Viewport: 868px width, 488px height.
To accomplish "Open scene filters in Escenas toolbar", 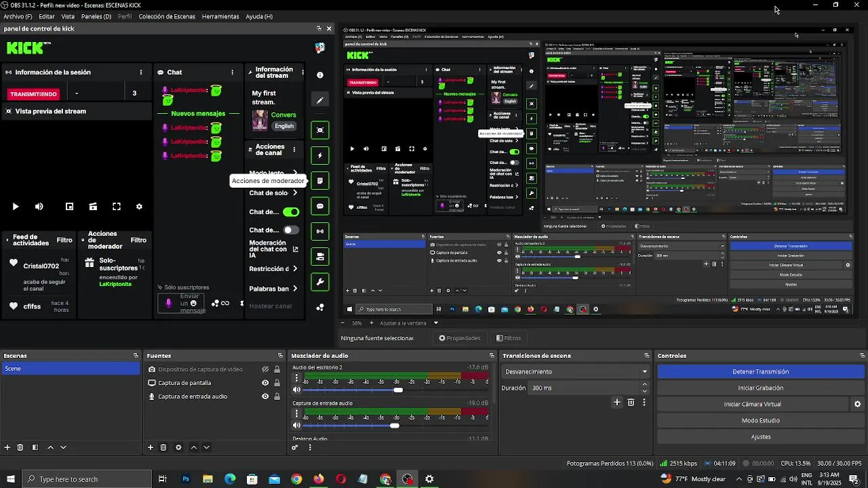I will click(x=35, y=447).
